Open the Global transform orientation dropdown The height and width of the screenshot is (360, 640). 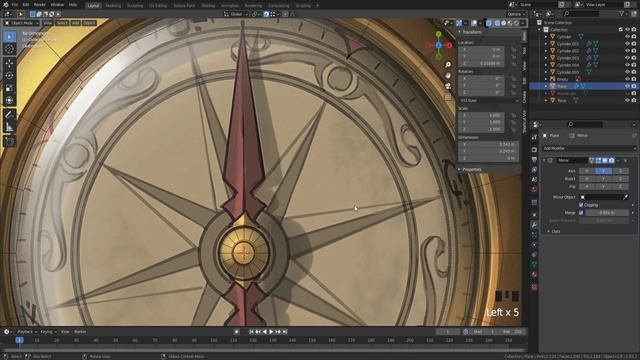click(x=236, y=14)
